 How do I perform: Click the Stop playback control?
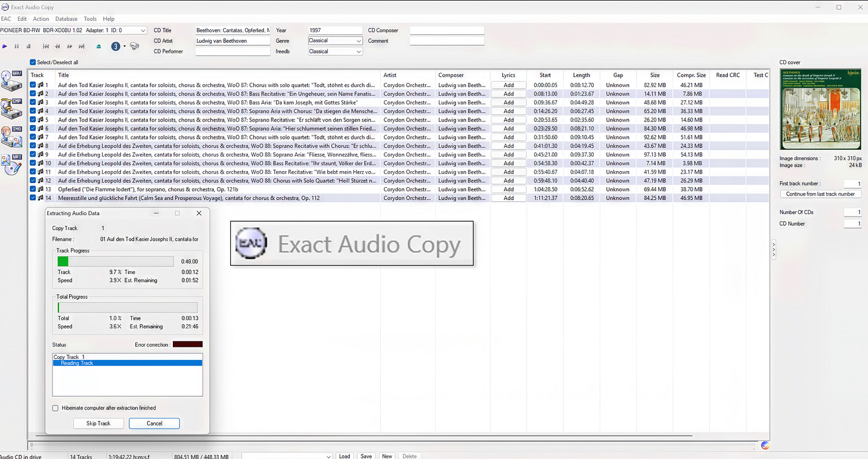pyautogui.click(x=27, y=46)
